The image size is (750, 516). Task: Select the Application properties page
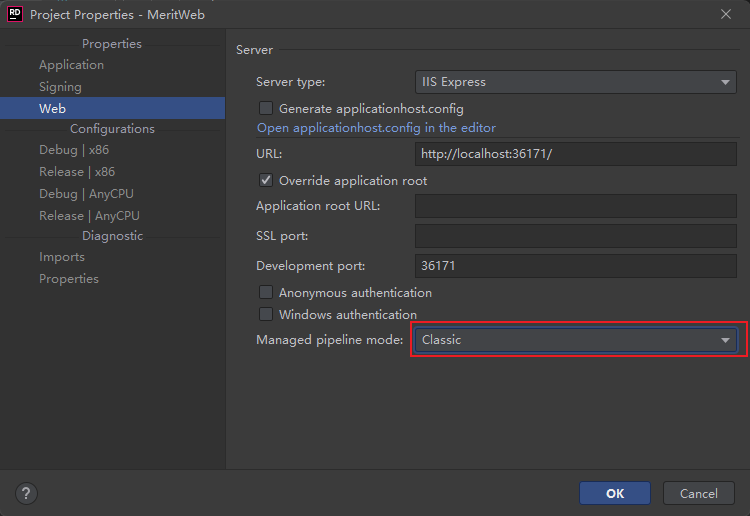point(71,65)
